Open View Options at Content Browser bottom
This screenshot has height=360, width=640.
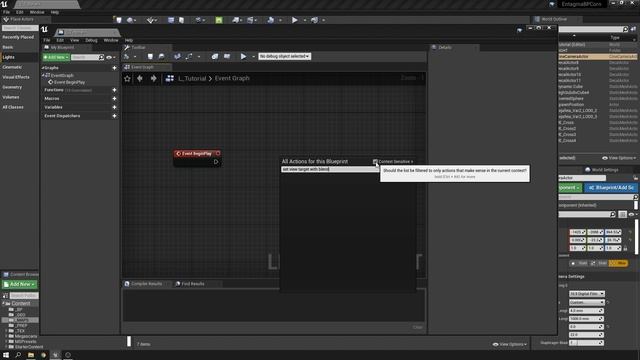[509, 344]
